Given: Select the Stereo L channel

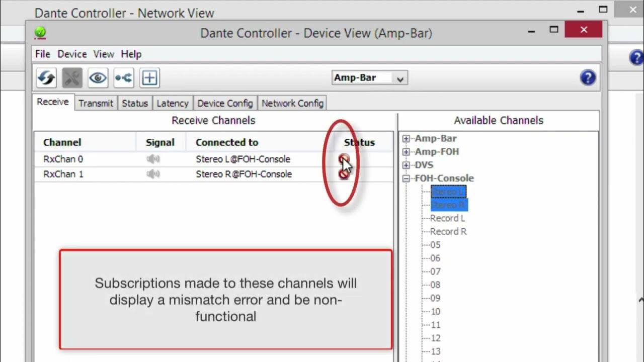Looking at the screenshot, I should point(448,192).
